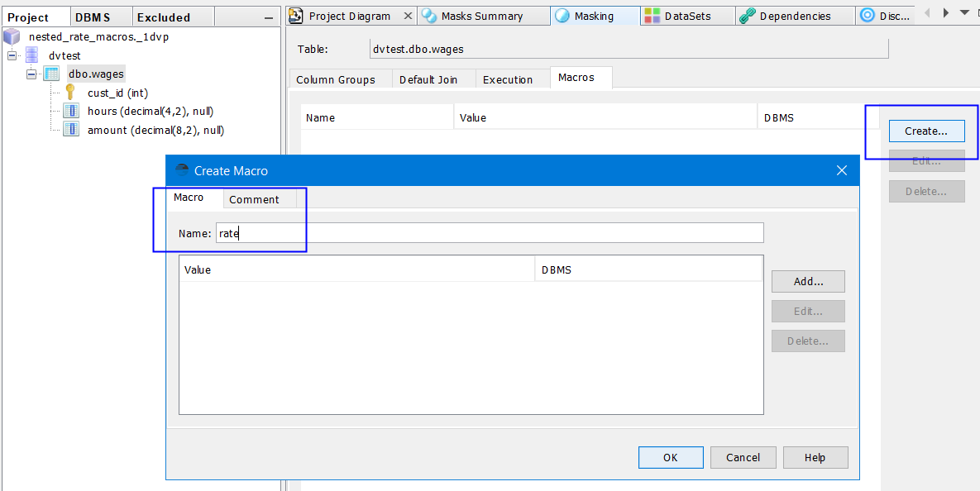Click the hours column icon

pyautogui.click(x=71, y=112)
